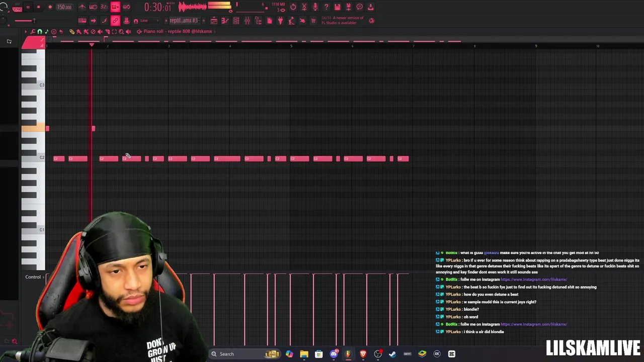The width and height of the screenshot is (644, 362).
Task: Toggle typing keyboard to piano button
Action: 82,21
